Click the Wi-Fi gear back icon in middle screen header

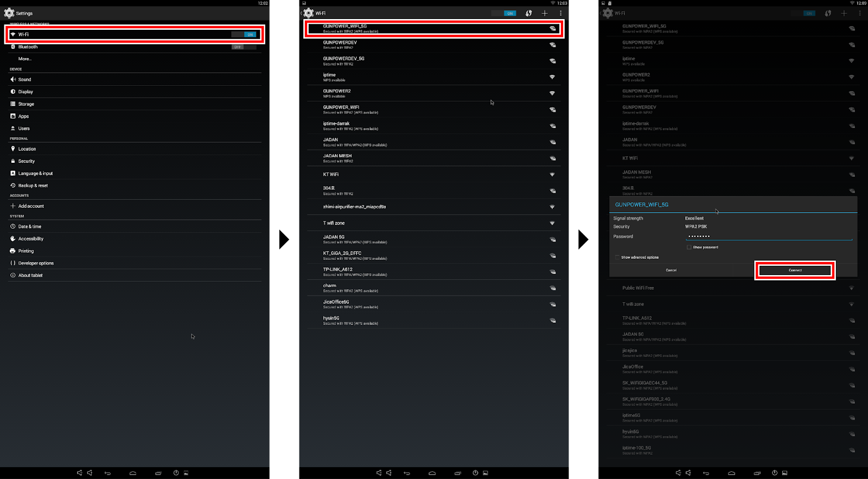pyautogui.click(x=308, y=13)
